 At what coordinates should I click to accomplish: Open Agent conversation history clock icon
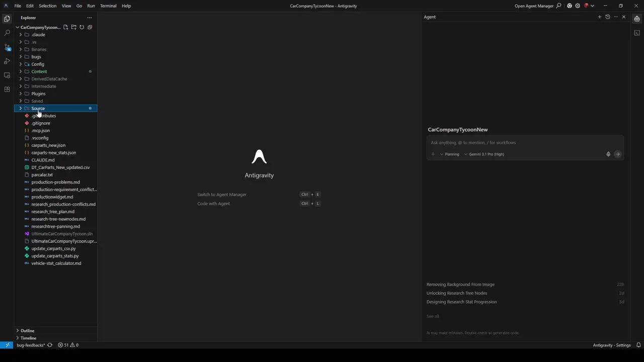coord(607,17)
